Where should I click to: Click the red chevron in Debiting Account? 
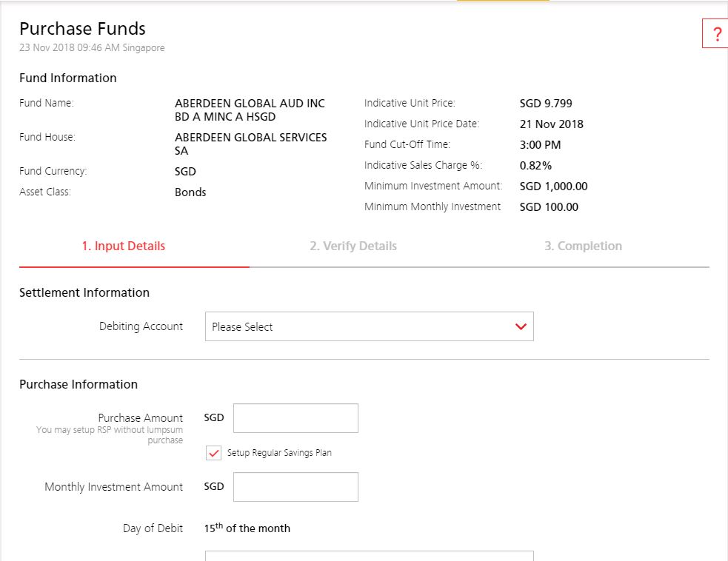point(521,326)
